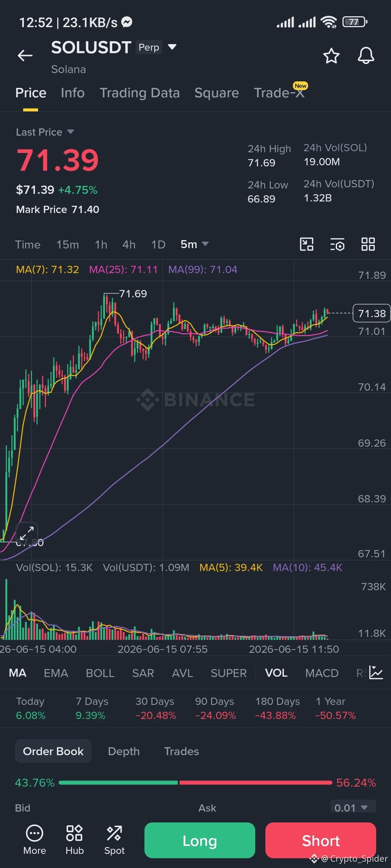Tap the back arrow icon
This screenshot has height=868, width=391.
coord(25,55)
